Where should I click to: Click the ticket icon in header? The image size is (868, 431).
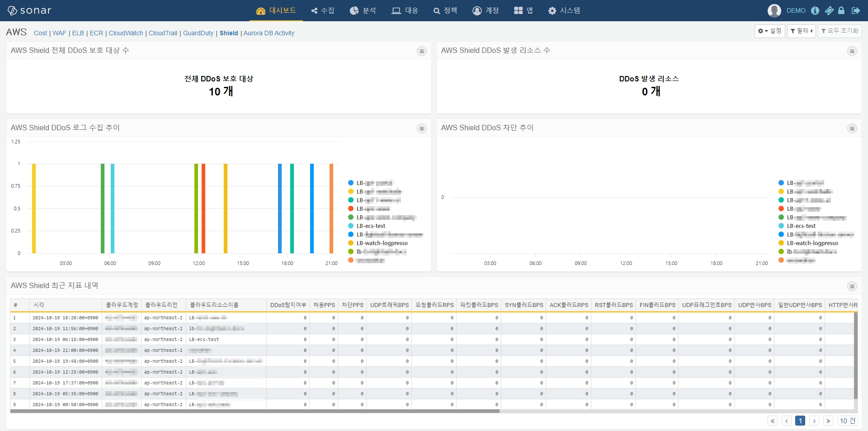[829, 10]
